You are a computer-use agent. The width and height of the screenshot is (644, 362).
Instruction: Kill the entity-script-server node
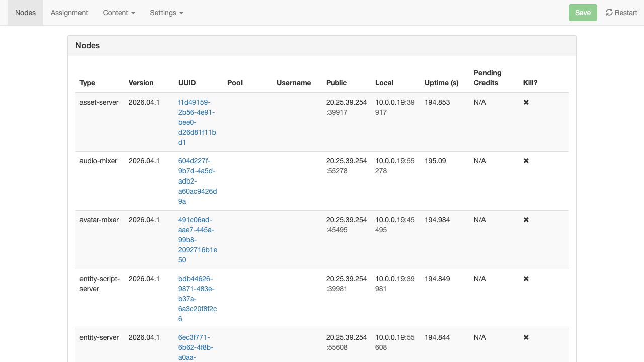[x=526, y=279]
